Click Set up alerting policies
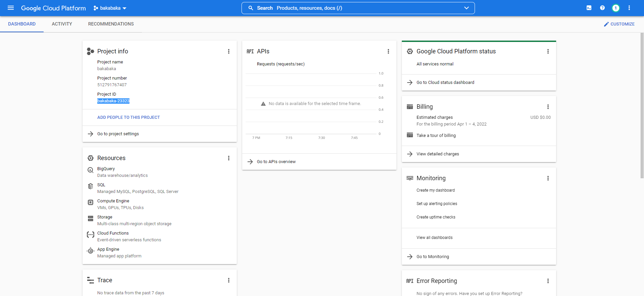 [x=437, y=204]
